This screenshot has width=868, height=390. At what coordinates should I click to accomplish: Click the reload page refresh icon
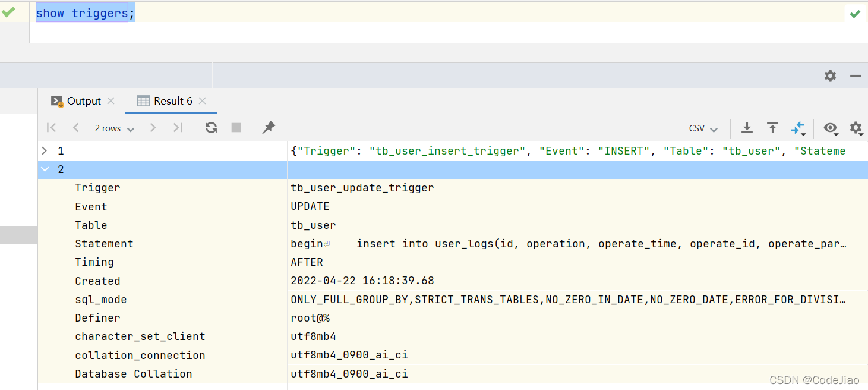tap(211, 128)
